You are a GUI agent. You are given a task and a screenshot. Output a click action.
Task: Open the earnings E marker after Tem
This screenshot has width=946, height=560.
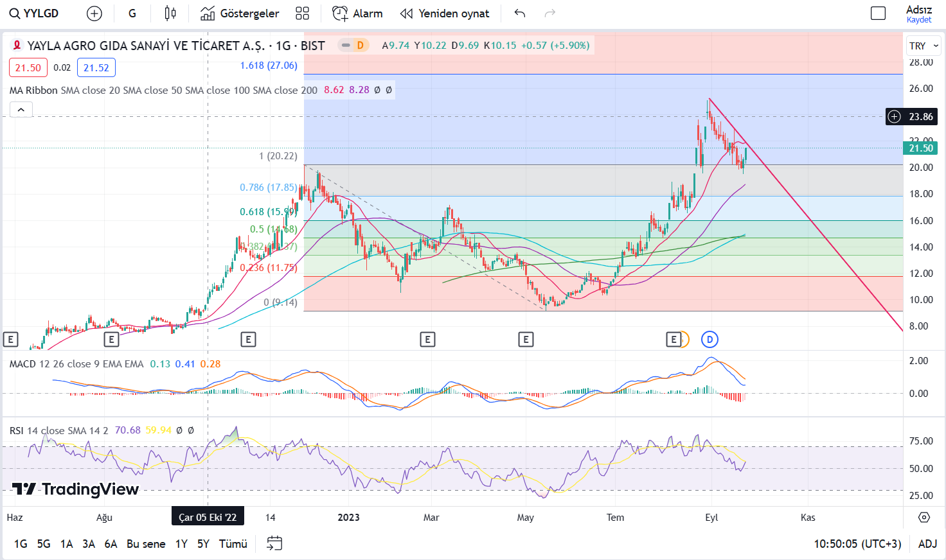[674, 340]
